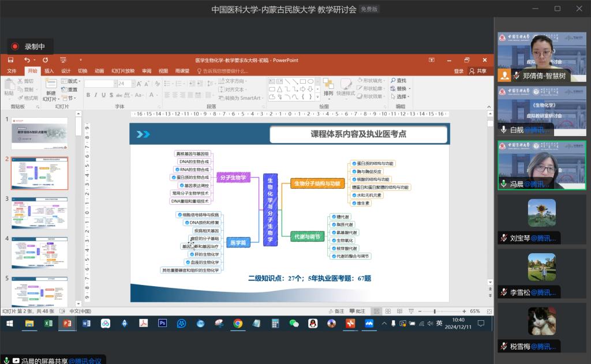Open the Design (设计) ribbon tab
591x364 pixels.
pyautogui.click(x=66, y=71)
